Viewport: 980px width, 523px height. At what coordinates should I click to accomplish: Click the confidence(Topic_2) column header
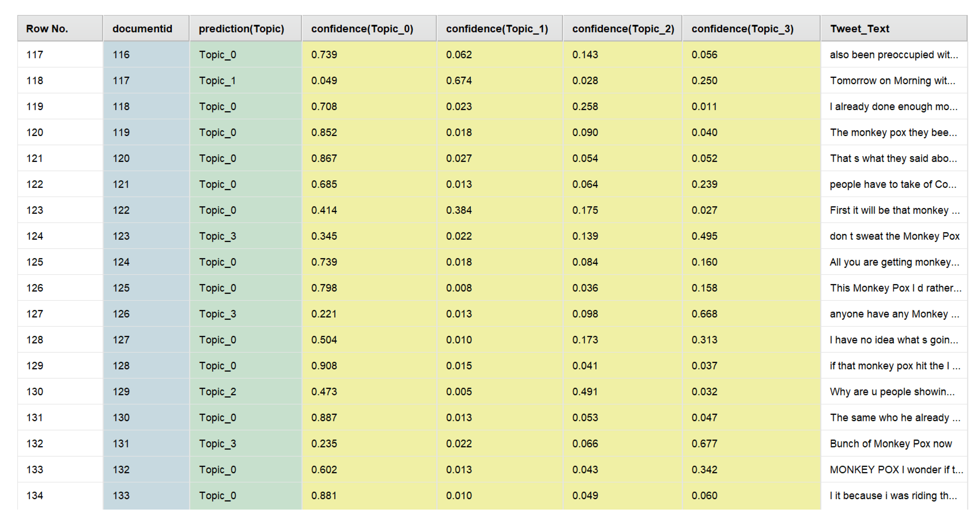[x=623, y=28]
